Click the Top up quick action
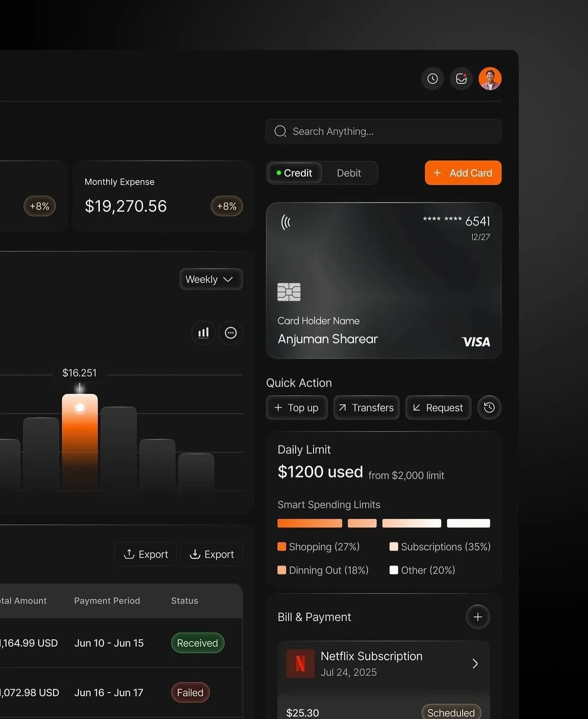This screenshot has height=719, width=588. point(296,408)
